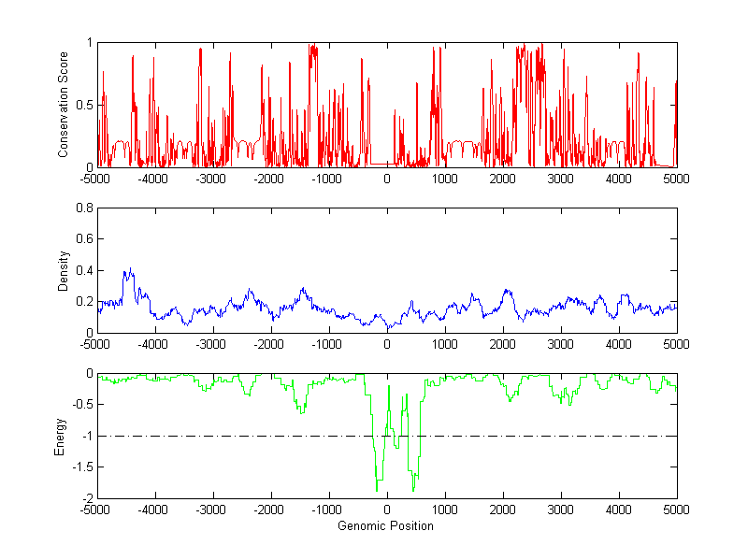Click the 0 x-tick below the Density plot

387,344
